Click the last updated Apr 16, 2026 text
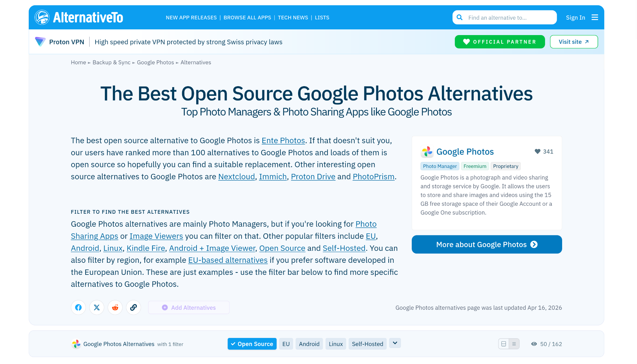This screenshot has width=637, height=364. coord(479,308)
